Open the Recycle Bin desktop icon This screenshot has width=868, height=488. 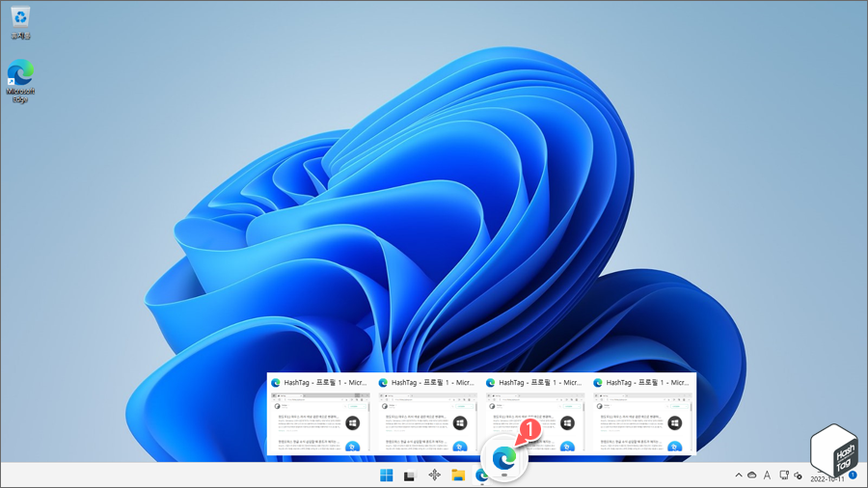pos(20,23)
